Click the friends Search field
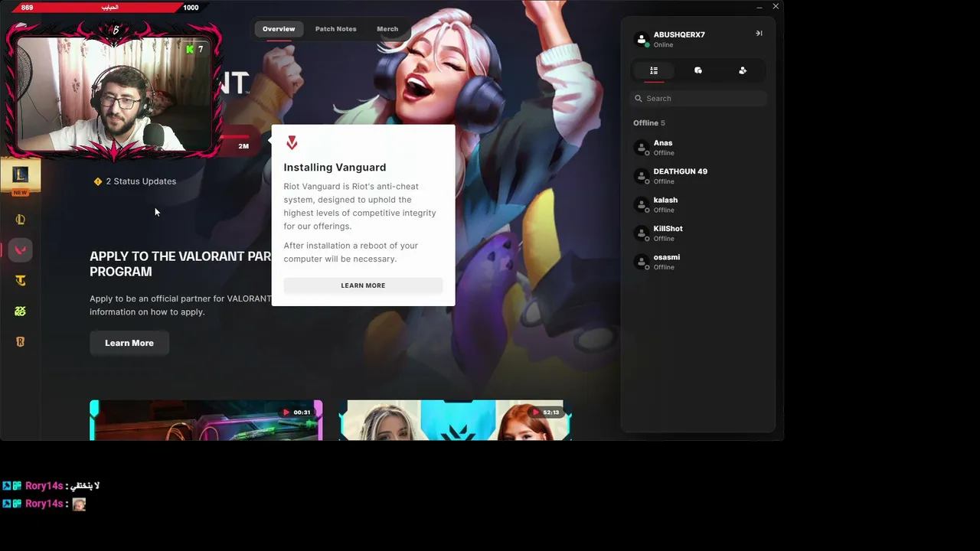The image size is (980, 551). tap(698, 99)
